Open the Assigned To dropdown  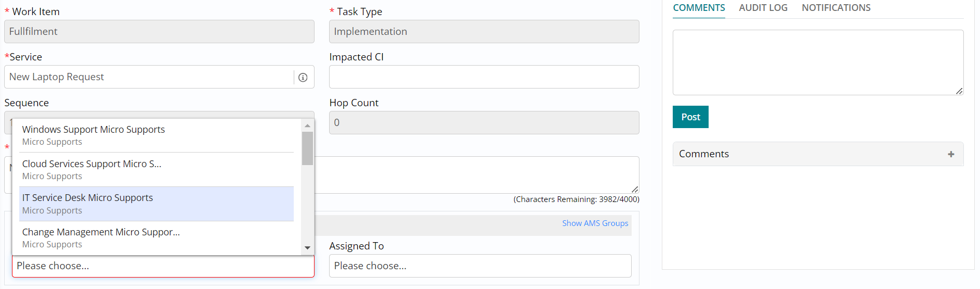coord(480,266)
